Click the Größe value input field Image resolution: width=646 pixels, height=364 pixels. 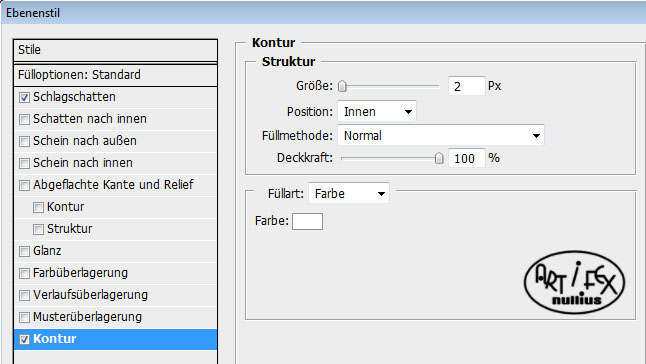click(x=466, y=86)
